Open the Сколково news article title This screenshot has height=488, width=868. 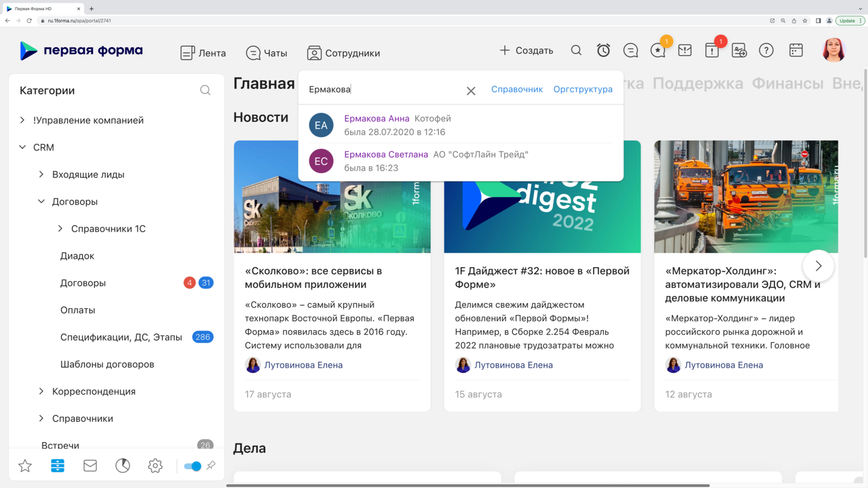coord(313,278)
